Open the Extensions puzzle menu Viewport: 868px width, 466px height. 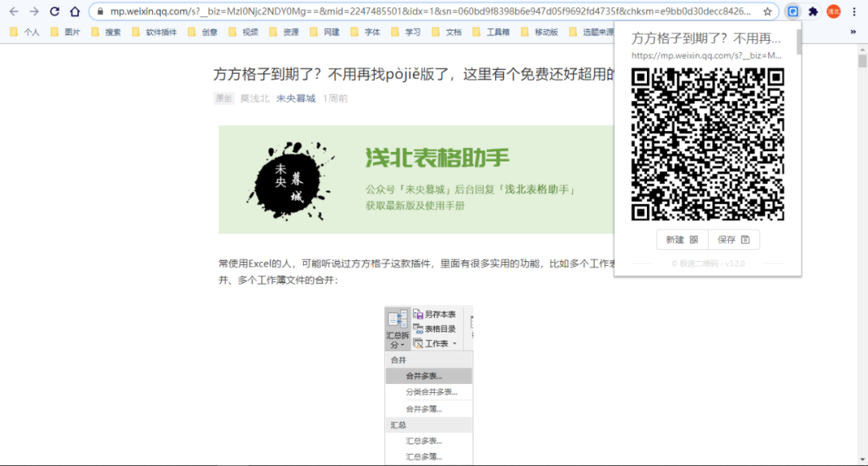point(813,11)
